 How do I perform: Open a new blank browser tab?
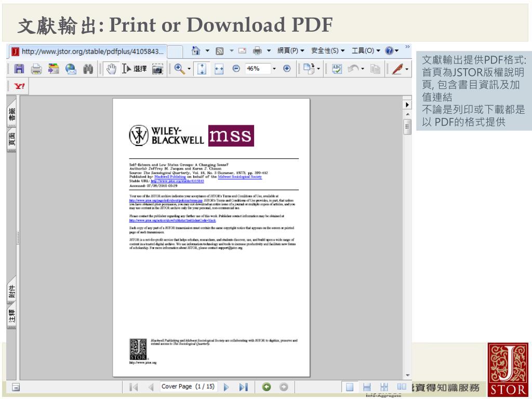coord(175,51)
